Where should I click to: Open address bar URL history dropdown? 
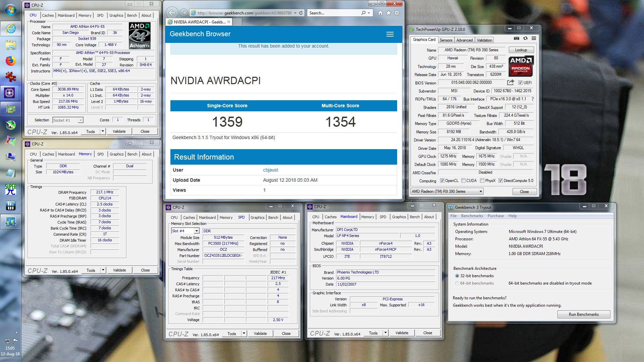coord(295,13)
